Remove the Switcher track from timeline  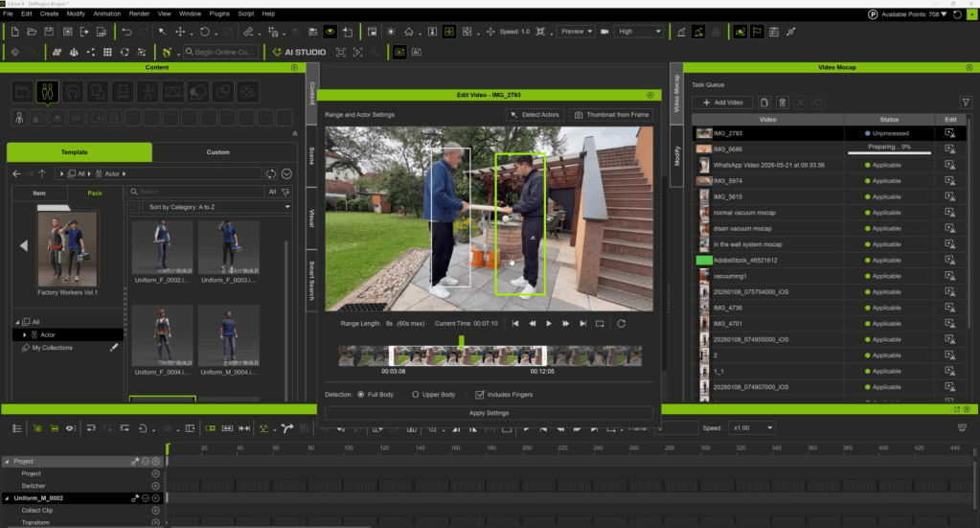point(155,486)
